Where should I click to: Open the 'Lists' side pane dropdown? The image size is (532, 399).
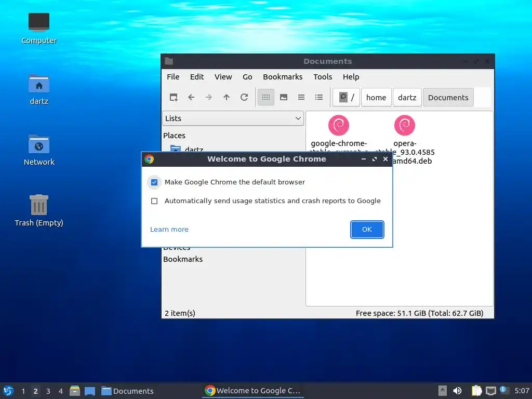pyautogui.click(x=233, y=118)
